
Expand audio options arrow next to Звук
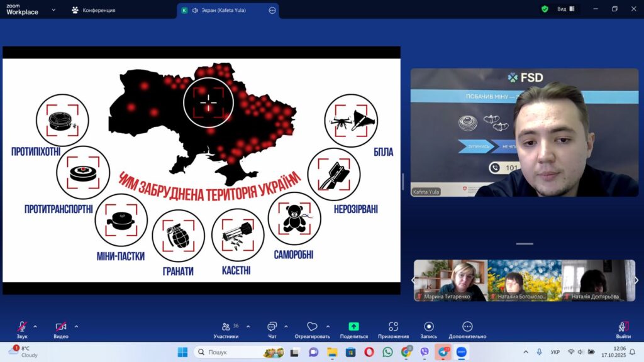coord(35,326)
